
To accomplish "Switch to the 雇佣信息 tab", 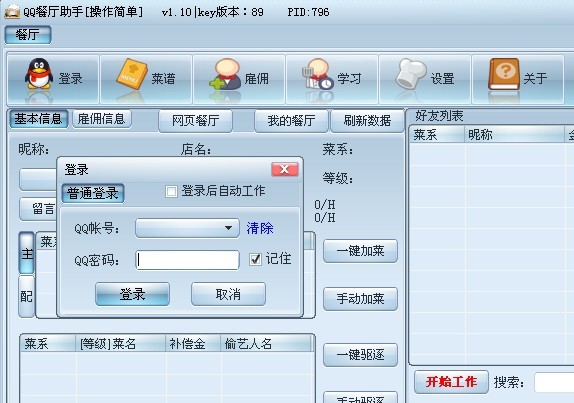I will 102,119.
